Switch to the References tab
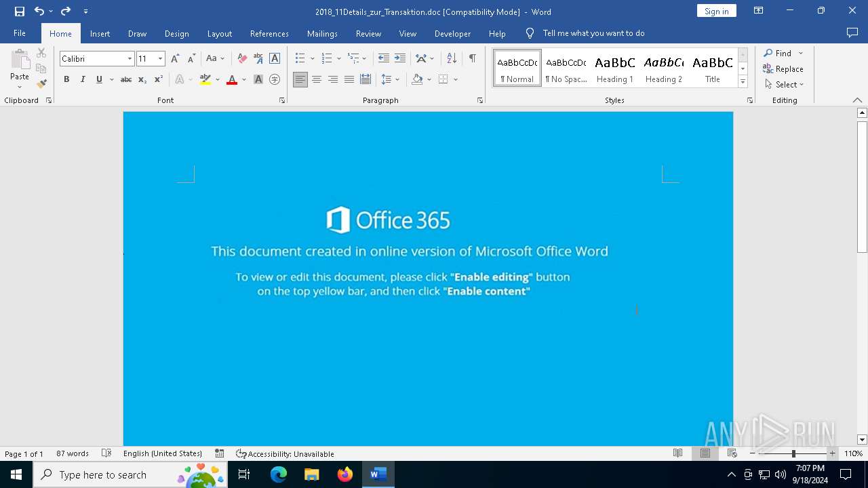Image resolution: width=868 pixels, height=488 pixels. click(269, 33)
